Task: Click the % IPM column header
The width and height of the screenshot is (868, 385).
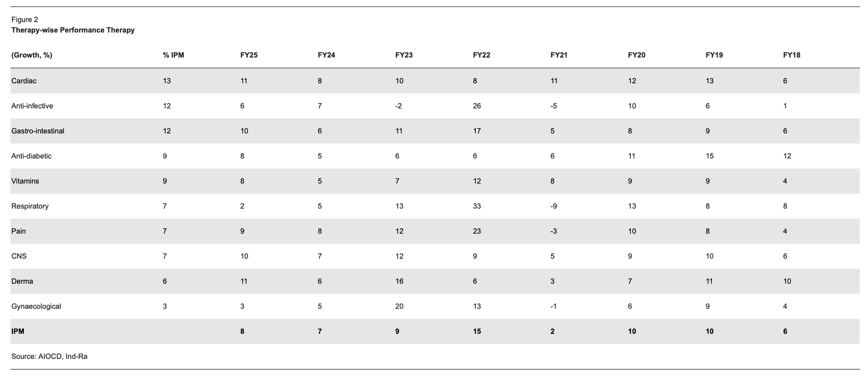Action: pos(174,55)
